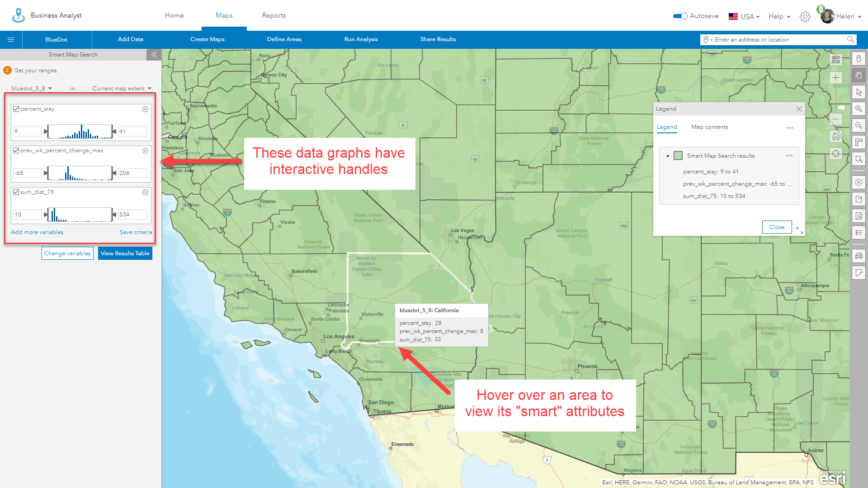Click the Smart Map Search collapse icon
The width and height of the screenshot is (868, 488).
(153, 54)
